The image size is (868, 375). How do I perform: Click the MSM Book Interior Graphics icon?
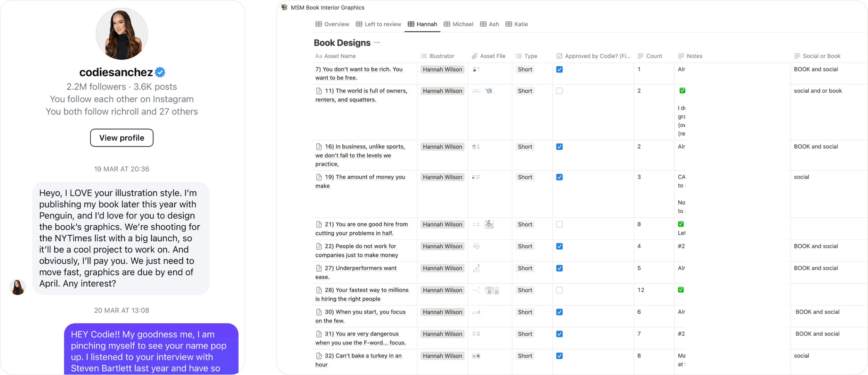pos(284,7)
